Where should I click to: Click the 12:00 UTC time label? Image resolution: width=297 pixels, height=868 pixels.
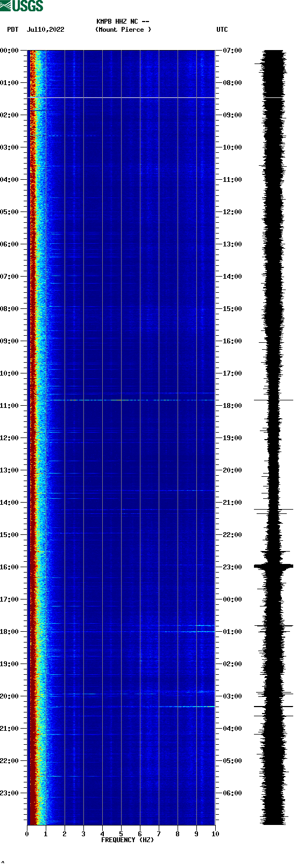pos(232,212)
